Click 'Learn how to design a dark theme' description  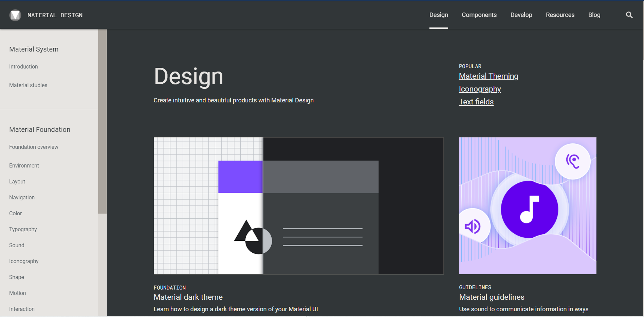pyautogui.click(x=236, y=309)
